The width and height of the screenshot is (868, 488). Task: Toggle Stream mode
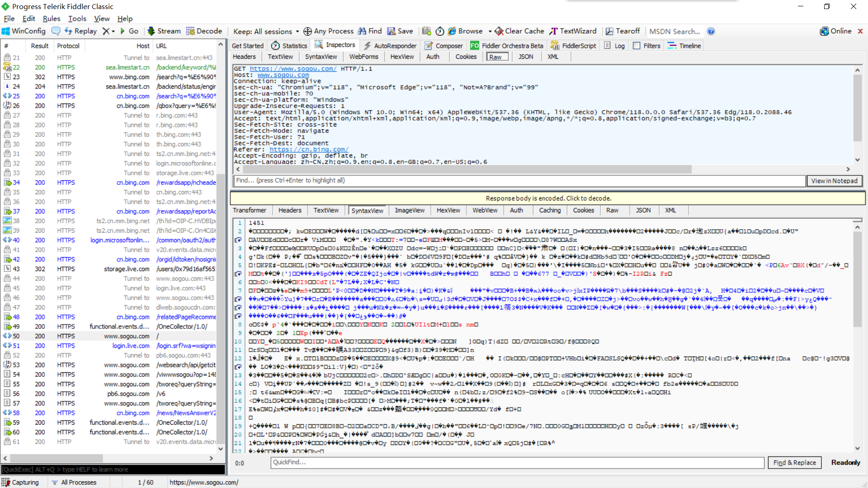point(164,31)
